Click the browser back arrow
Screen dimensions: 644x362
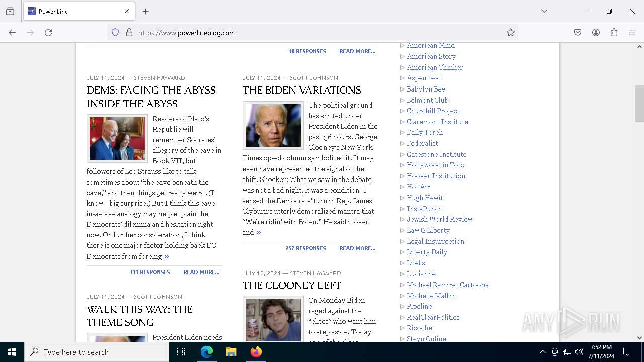coord(12,32)
